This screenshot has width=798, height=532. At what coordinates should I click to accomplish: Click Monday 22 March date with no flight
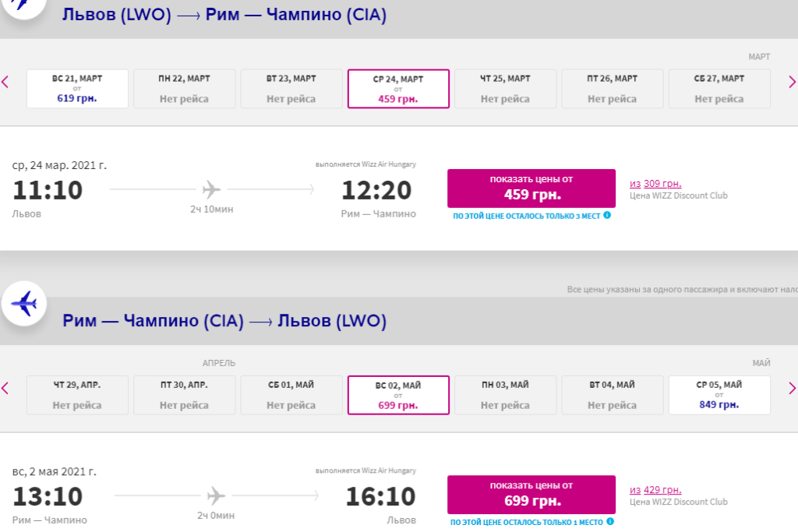pyautogui.click(x=184, y=89)
